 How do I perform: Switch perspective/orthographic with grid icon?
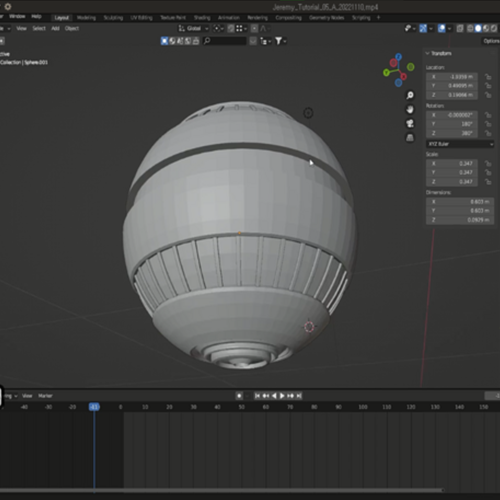pos(410,137)
